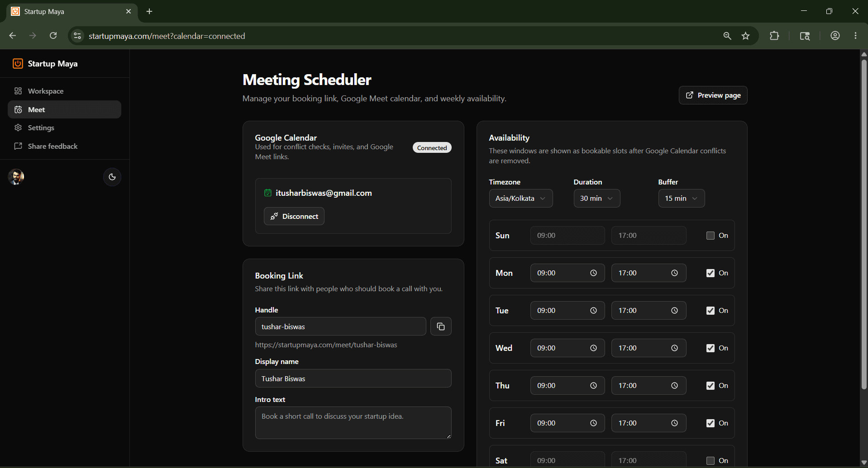Click the Monday 09:00 start time value
Screen dimensions: 868x468
[x=546, y=273]
